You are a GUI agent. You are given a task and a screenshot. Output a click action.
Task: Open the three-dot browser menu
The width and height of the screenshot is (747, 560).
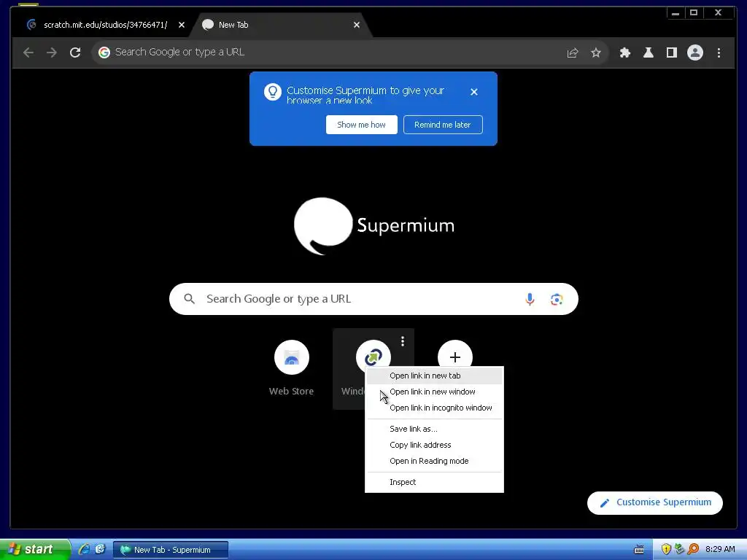719,52
